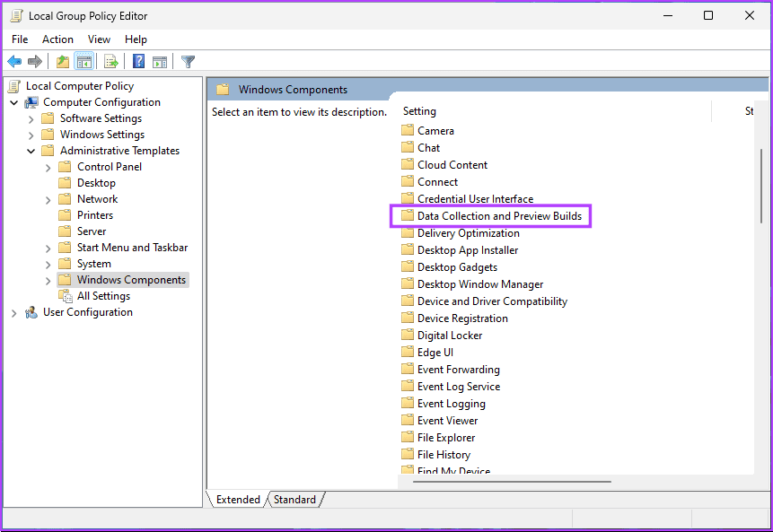The height and width of the screenshot is (532, 773).
Task: Expand the Control Panel node
Action: tap(48, 168)
